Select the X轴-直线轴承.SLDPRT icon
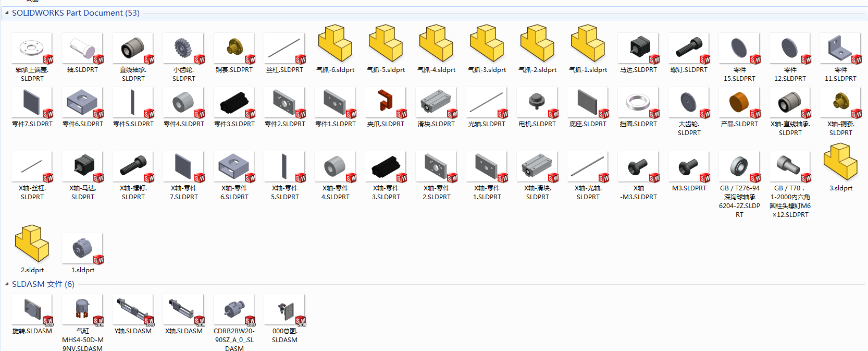This screenshot has height=351, width=868. (790, 103)
